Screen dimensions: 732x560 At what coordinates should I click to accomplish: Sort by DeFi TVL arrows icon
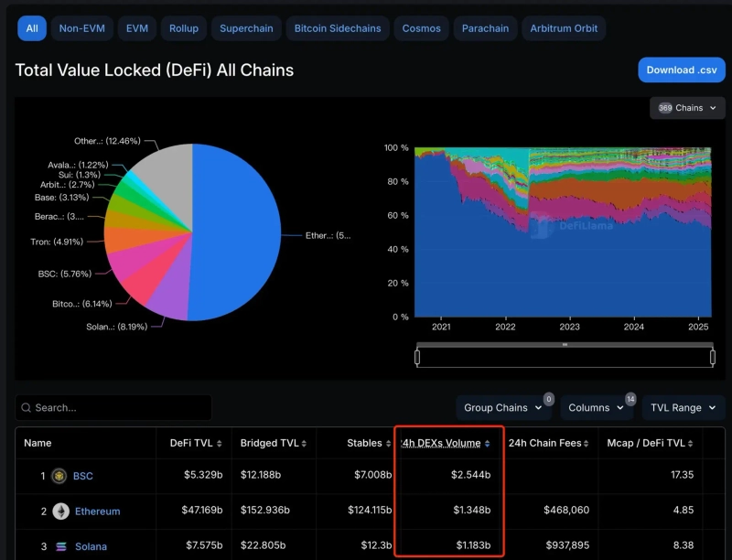(220, 444)
